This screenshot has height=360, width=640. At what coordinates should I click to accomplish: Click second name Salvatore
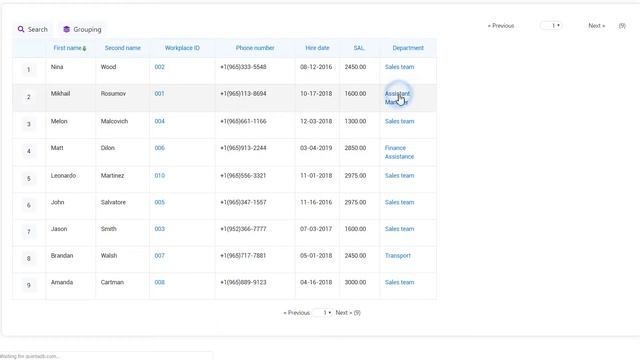point(113,202)
